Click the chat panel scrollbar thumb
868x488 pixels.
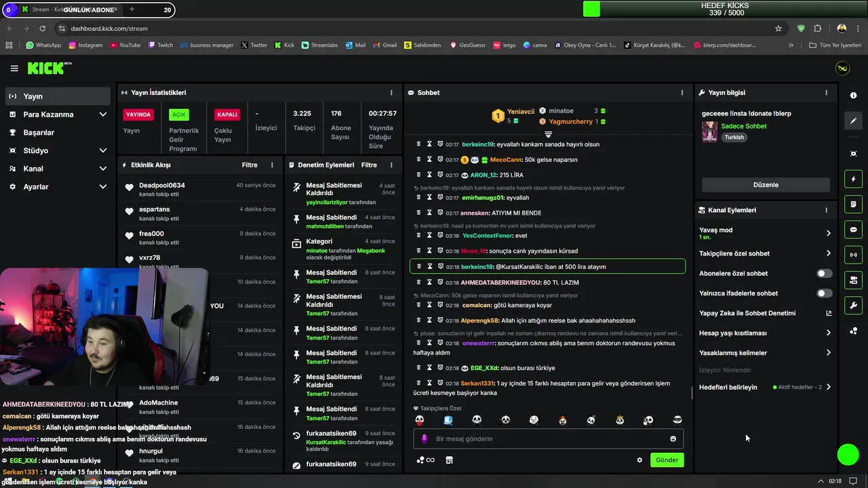(691, 392)
